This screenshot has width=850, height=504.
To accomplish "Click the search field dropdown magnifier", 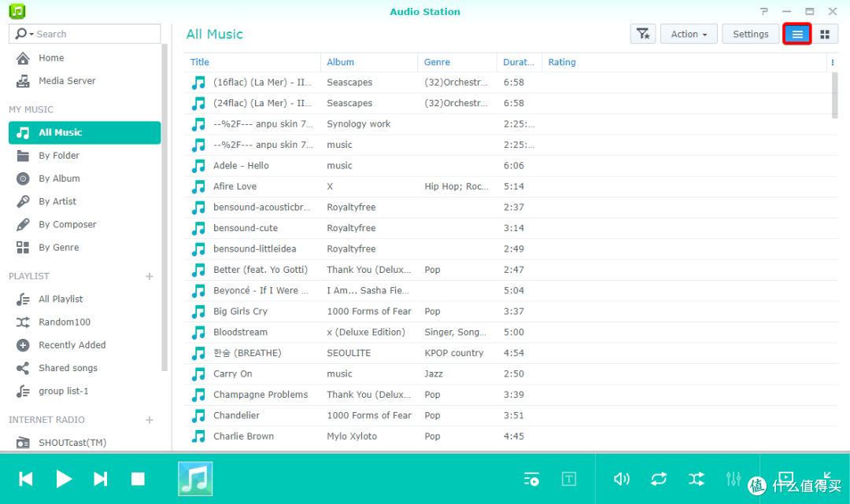I will [x=25, y=34].
